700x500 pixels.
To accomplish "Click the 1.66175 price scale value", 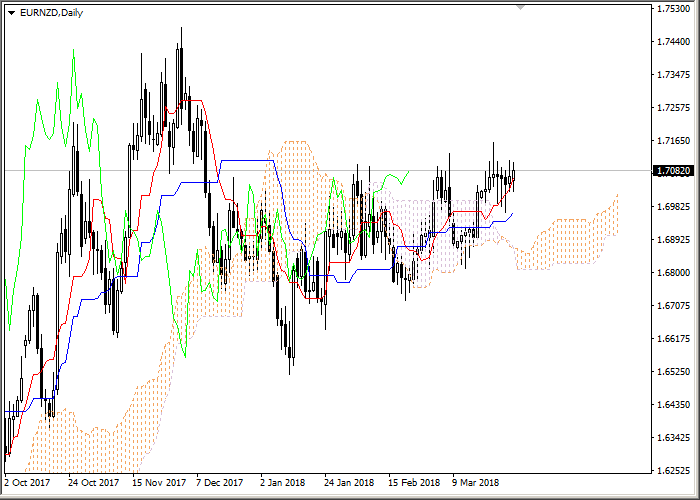I will [674, 339].
